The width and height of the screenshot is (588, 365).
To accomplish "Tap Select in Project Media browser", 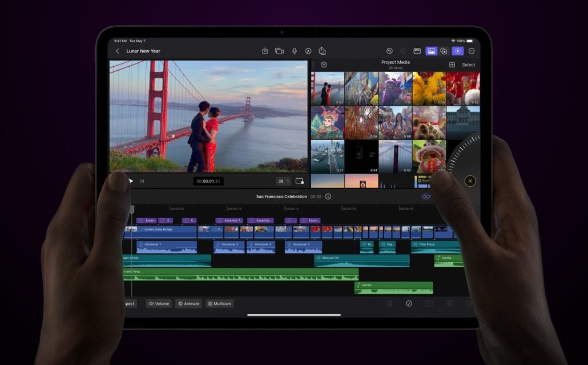I will [x=468, y=65].
